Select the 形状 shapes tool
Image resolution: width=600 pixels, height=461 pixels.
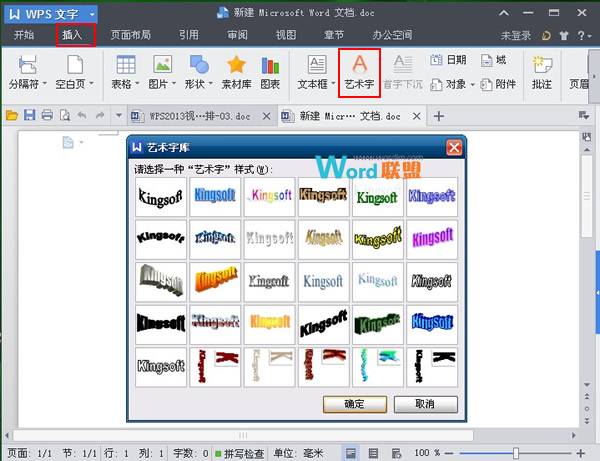[199, 64]
